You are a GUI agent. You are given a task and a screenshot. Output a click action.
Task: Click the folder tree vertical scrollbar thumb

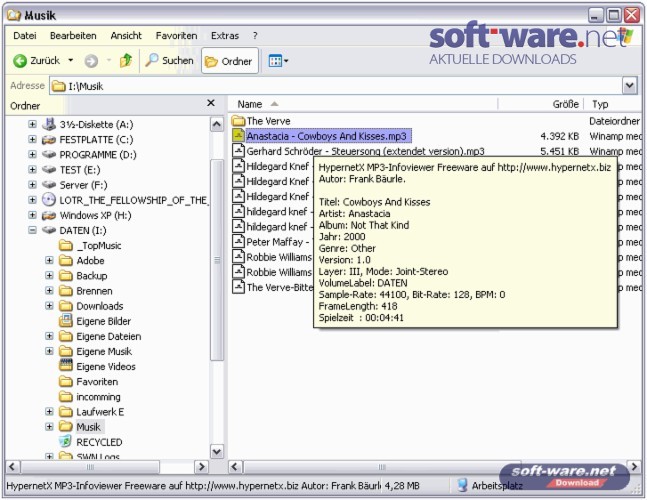coord(217,261)
